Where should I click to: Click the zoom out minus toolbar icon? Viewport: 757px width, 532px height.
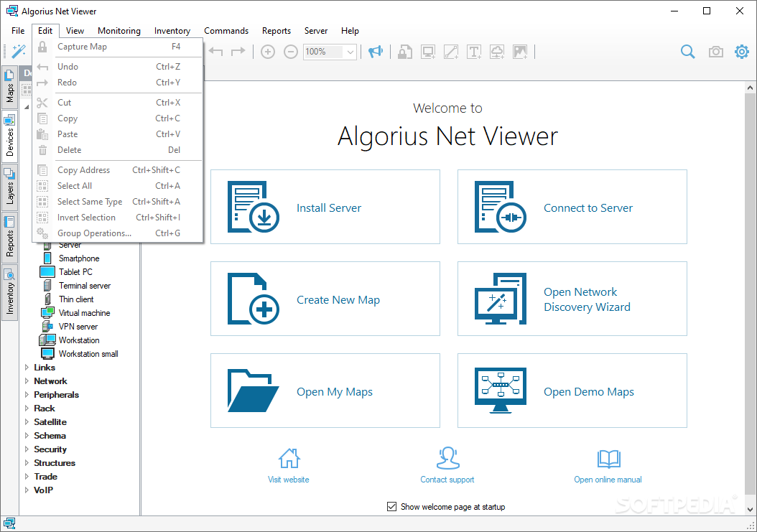pos(291,52)
